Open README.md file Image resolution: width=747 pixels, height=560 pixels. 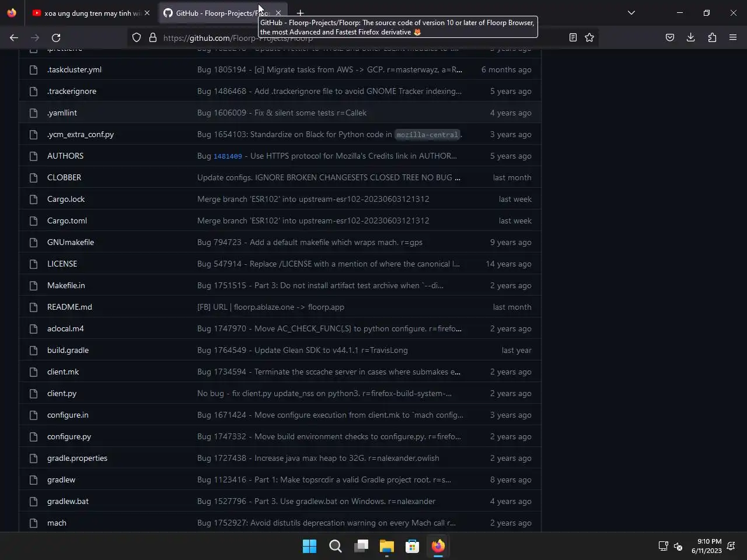click(69, 307)
